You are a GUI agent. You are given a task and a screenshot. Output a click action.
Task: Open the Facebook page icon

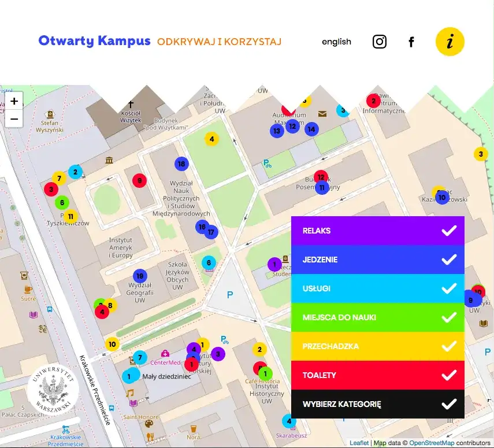411,42
